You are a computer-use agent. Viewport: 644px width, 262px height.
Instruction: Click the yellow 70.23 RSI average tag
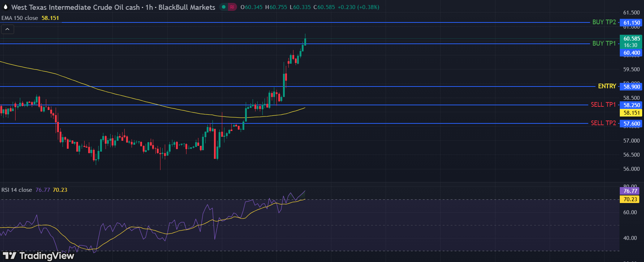point(630,199)
